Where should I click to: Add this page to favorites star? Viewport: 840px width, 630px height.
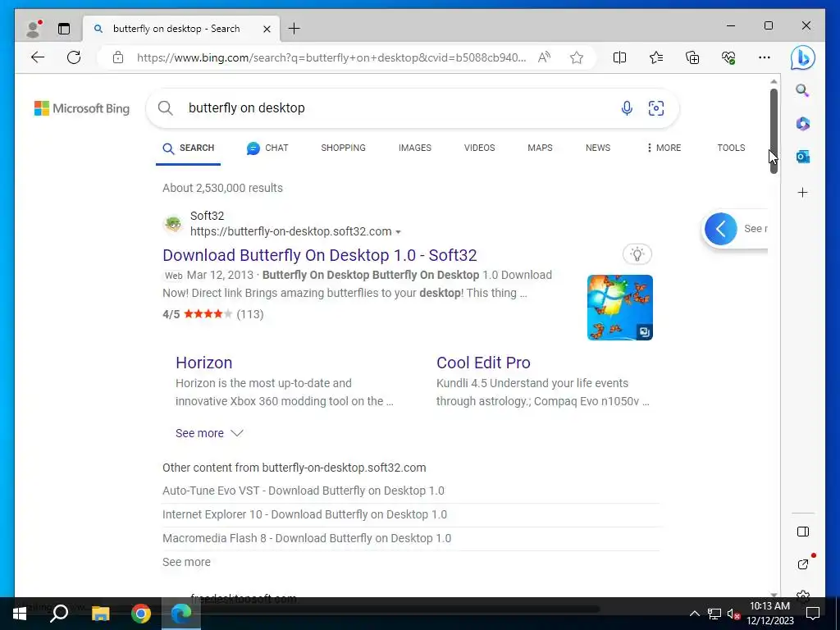[577, 57]
